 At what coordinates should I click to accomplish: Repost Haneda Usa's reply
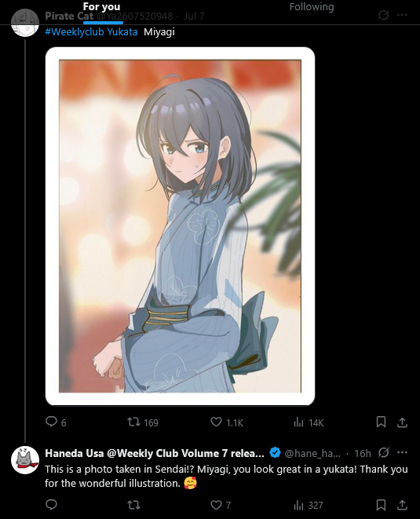(133, 505)
